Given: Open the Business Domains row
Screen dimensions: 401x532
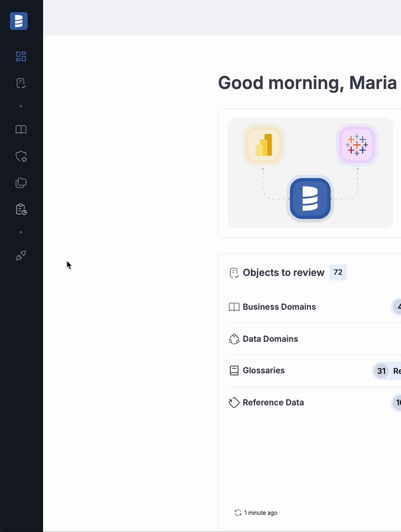Looking at the screenshot, I should pos(314,307).
